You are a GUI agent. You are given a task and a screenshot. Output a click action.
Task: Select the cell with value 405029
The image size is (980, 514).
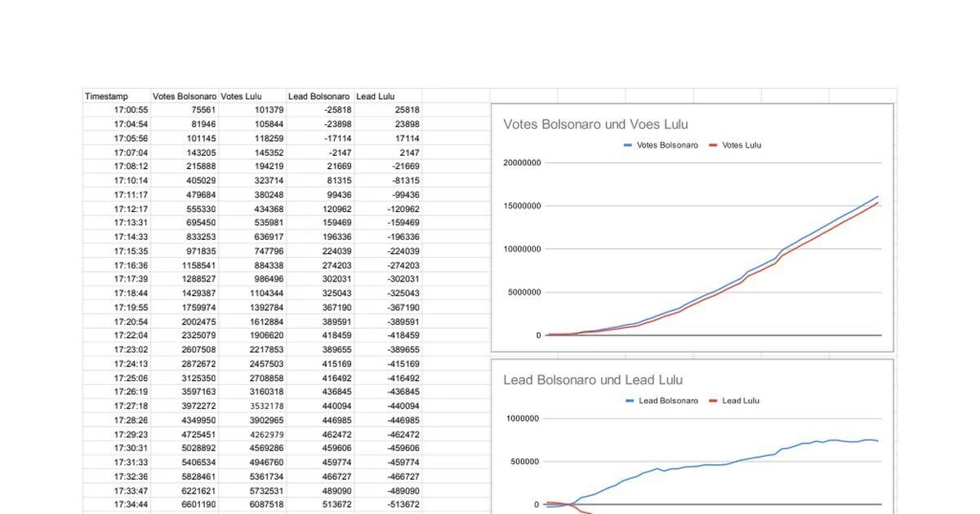(185, 180)
